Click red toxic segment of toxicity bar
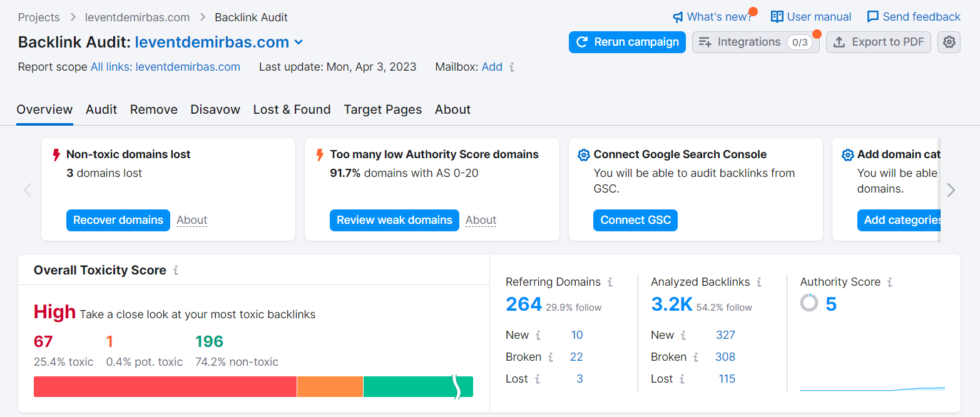 [x=165, y=386]
